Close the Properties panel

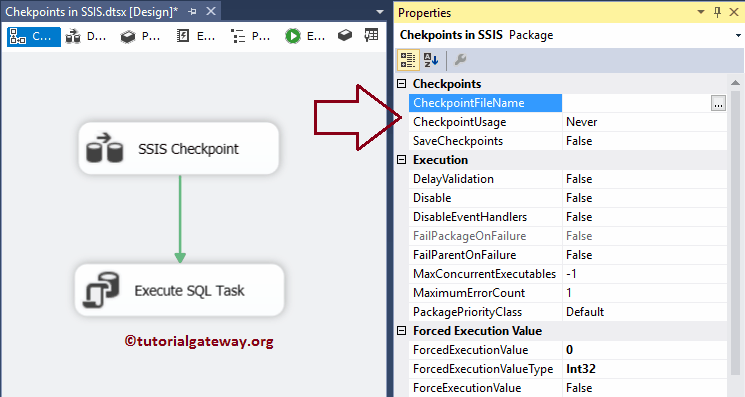(734, 12)
